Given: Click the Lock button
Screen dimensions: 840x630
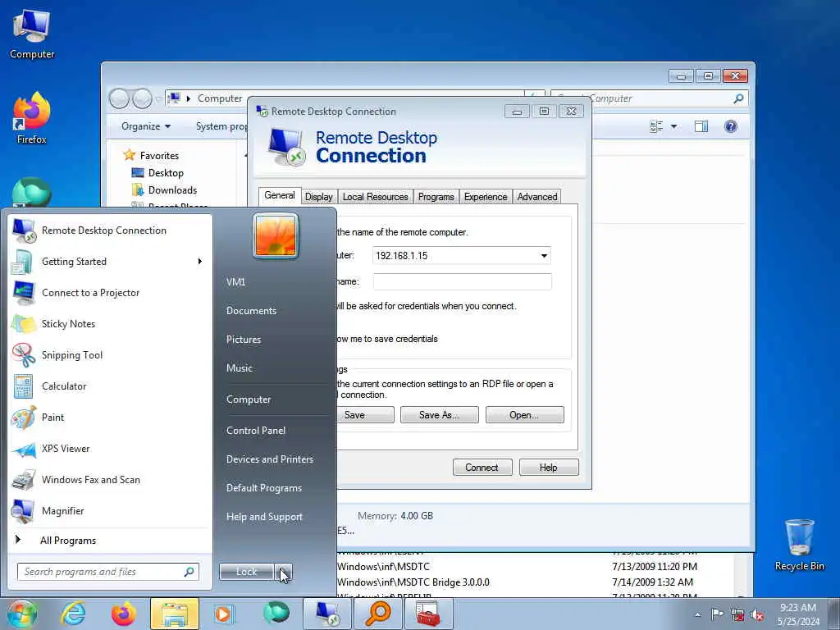Looking at the screenshot, I should (247, 572).
